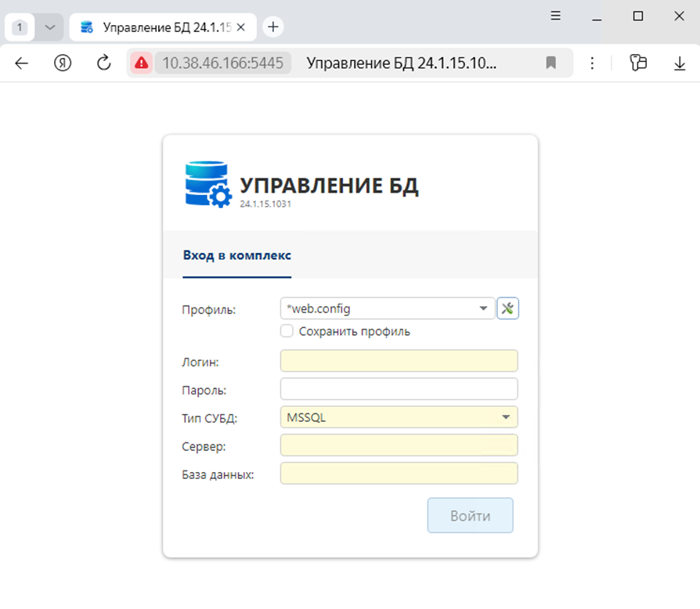The image size is (700, 609).
Task: Focus the База данных input field
Action: (x=399, y=474)
